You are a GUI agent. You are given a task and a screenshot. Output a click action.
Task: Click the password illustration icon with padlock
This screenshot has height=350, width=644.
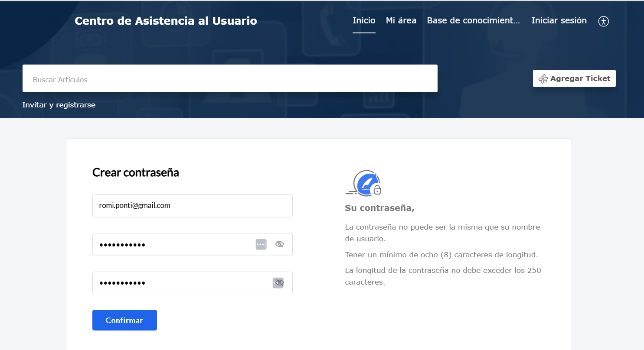coord(364,183)
